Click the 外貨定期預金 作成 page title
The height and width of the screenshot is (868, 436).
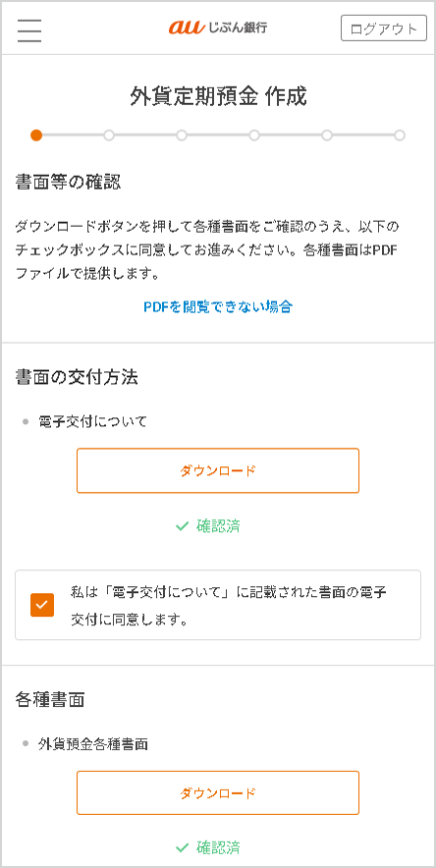218,96
